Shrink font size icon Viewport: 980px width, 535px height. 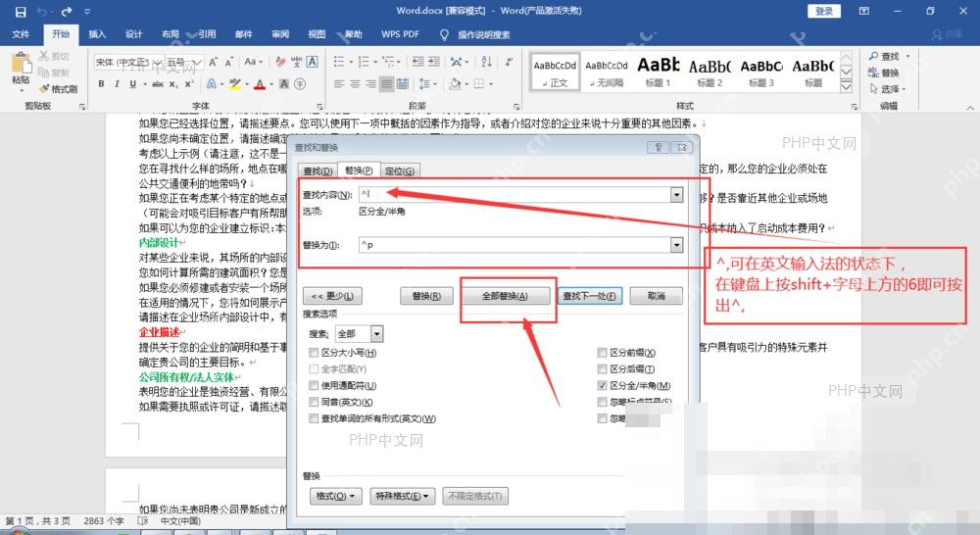click(x=228, y=62)
